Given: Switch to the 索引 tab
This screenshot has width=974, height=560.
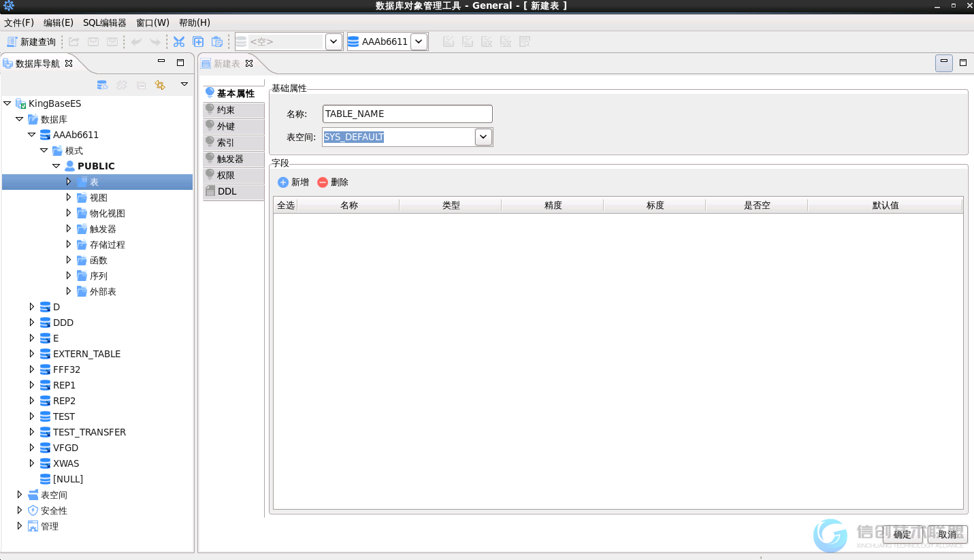Looking at the screenshot, I should (x=233, y=142).
